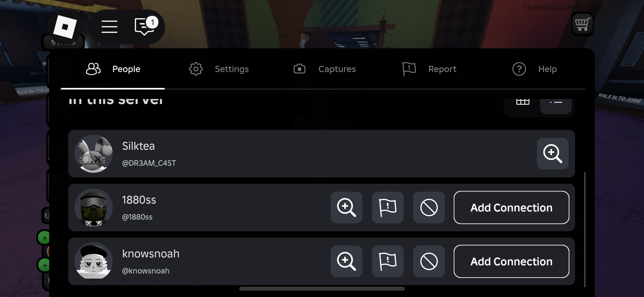This screenshot has height=297, width=644.
Task: Examine Silktea's avatar with magnifier icon
Action: click(553, 154)
